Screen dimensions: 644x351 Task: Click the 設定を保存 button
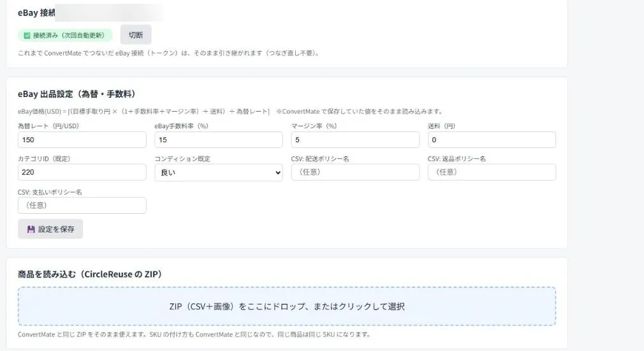(x=50, y=229)
